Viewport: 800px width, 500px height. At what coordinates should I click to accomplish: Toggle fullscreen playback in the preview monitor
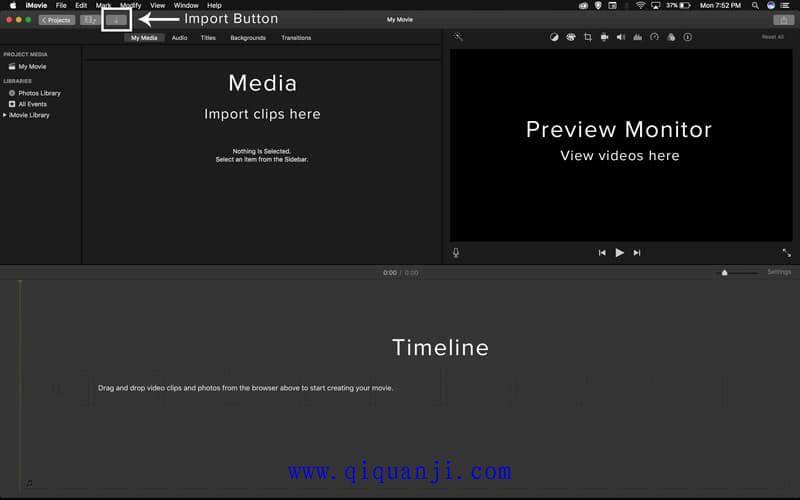786,253
